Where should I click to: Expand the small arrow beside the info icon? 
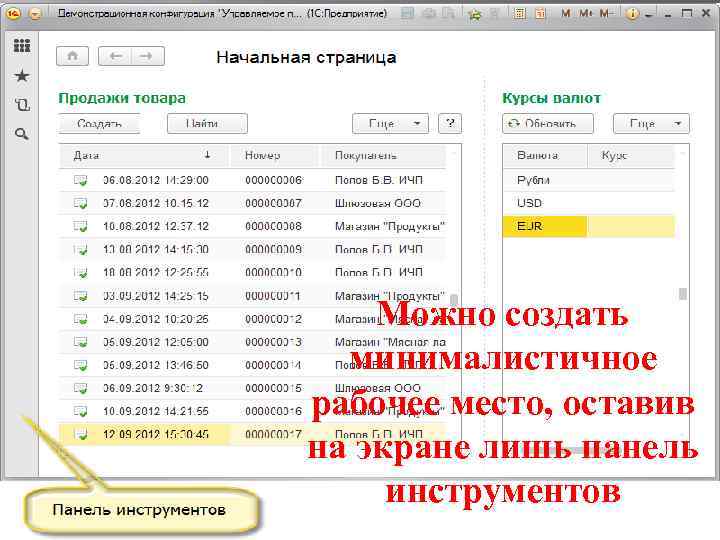[649, 15]
